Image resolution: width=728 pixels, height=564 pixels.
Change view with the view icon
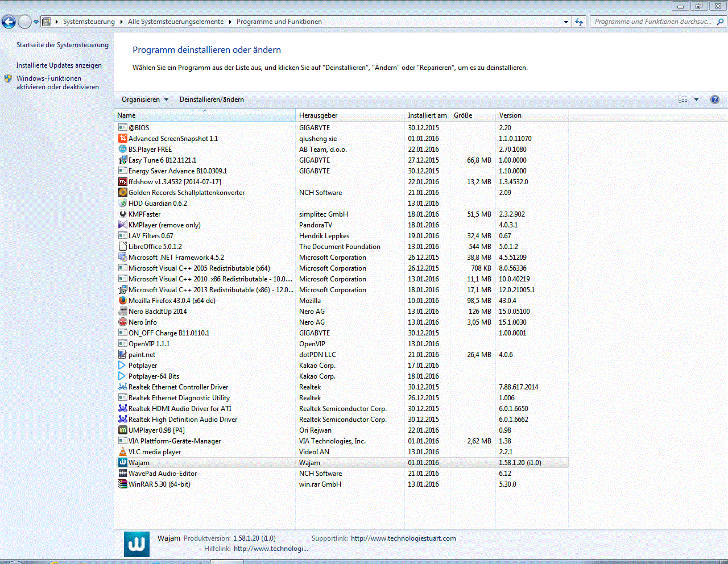(x=683, y=99)
